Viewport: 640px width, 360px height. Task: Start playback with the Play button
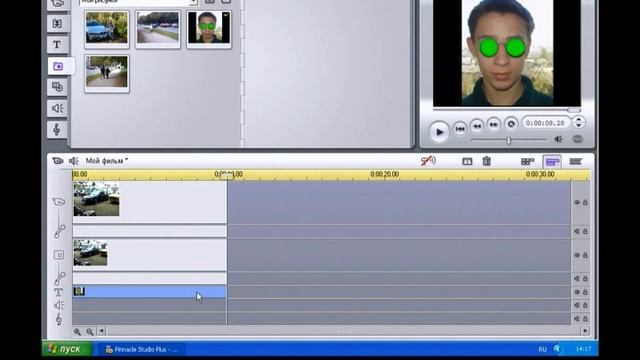[439, 132]
